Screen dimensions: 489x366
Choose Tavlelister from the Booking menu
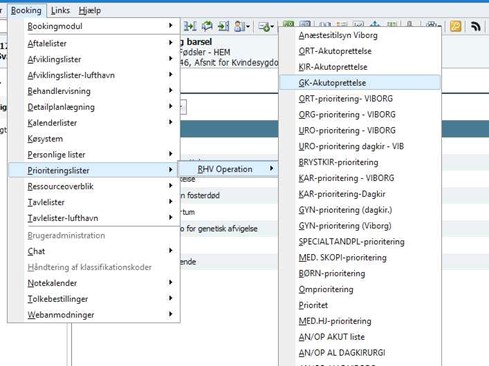click(94, 202)
